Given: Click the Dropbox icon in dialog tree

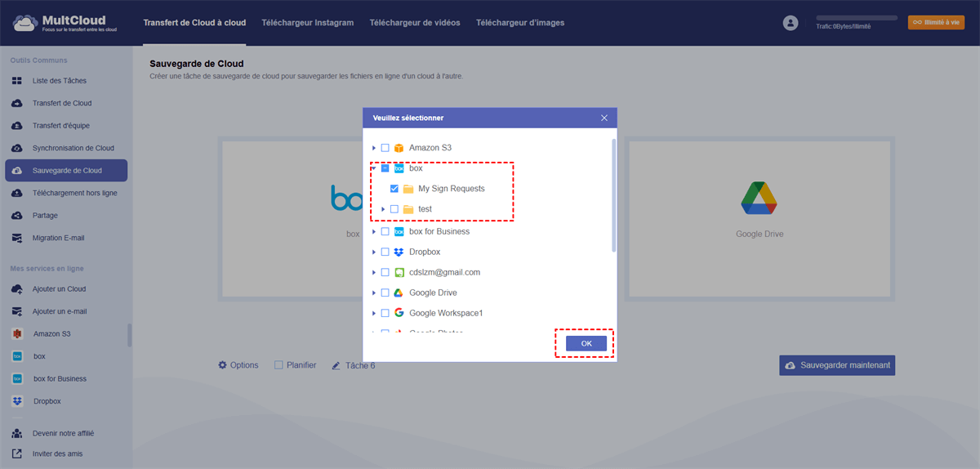Looking at the screenshot, I should click(399, 252).
